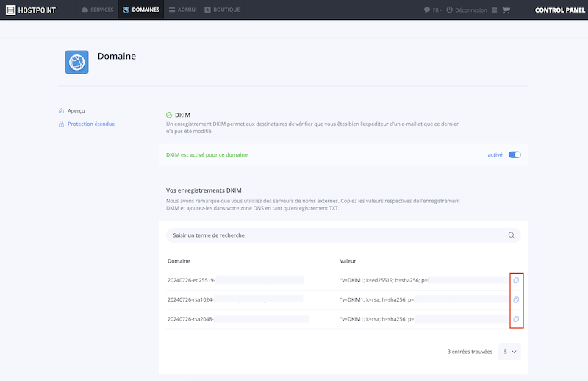The image size is (588, 381).
Task: Open the shopping cart icon
Action: pyautogui.click(x=506, y=10)
